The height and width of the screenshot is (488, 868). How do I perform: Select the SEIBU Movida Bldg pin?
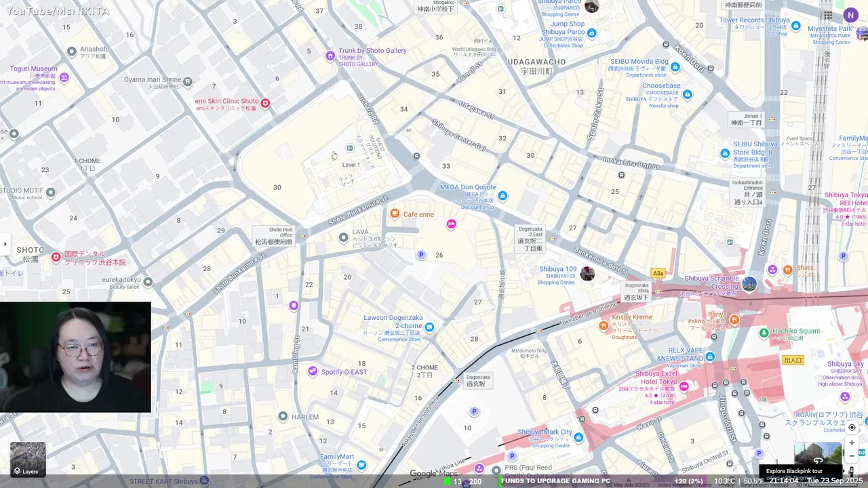(x=676, y=66)
